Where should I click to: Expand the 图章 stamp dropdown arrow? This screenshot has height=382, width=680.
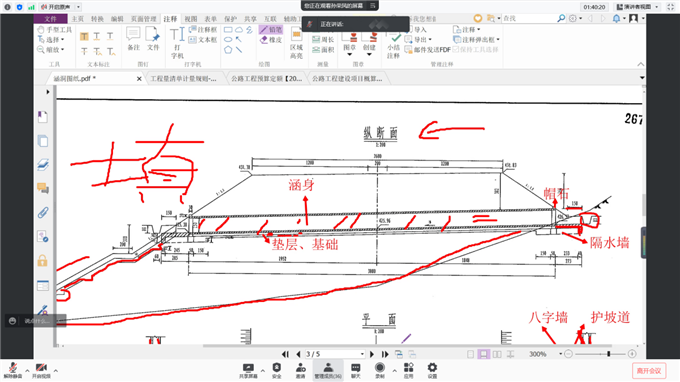[x=350, y=55]
